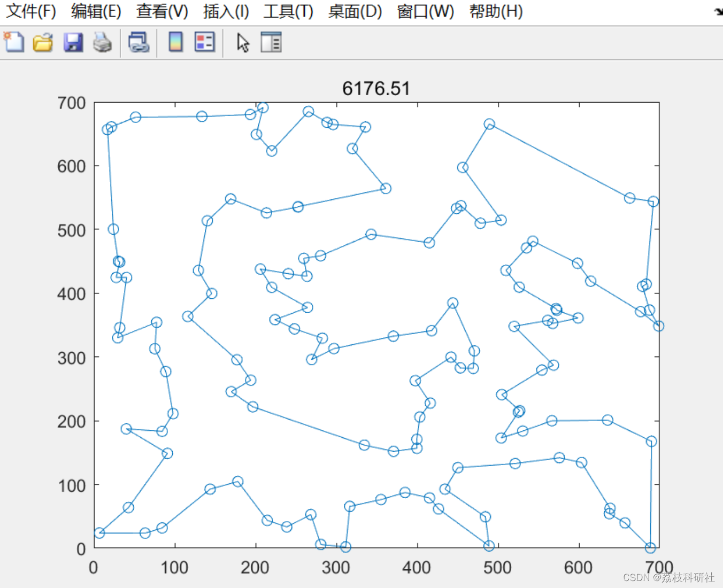Click the y-axis tick label 200

pos(72,421)
